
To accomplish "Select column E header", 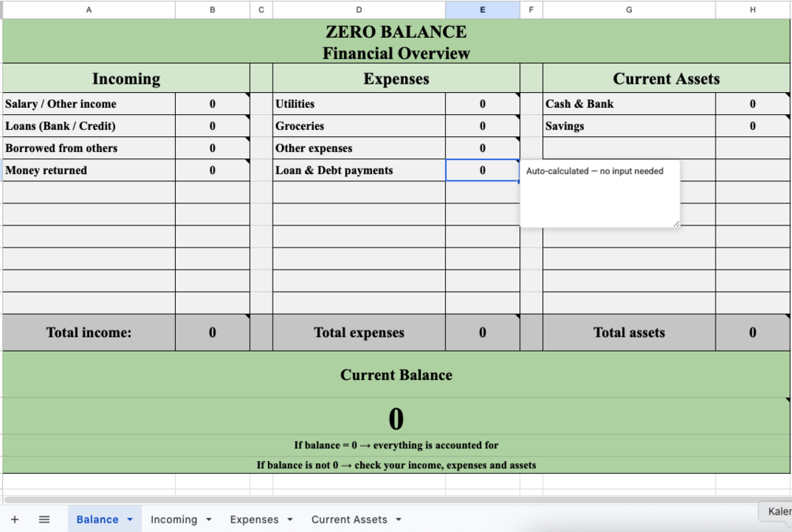I will 482,9.
